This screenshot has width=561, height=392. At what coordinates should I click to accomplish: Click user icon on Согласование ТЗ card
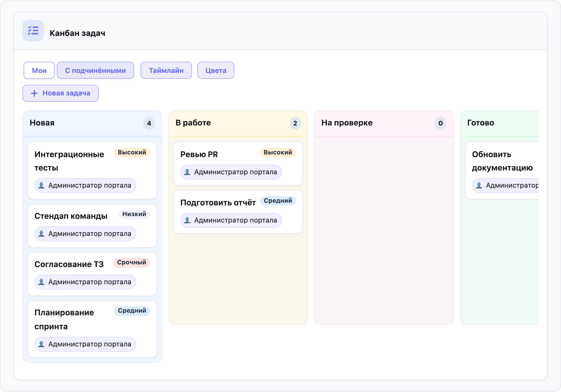point(41,282)
